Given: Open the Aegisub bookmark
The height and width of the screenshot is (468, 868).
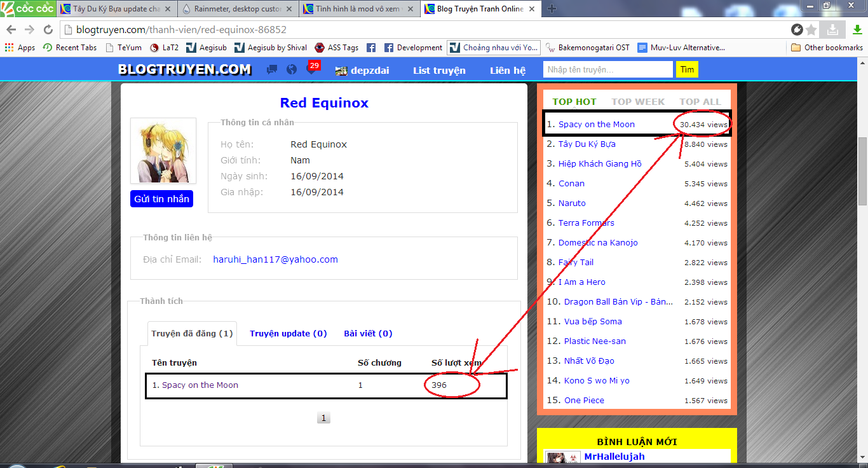Looking at the screenshot, I should [x=207, y=48].
